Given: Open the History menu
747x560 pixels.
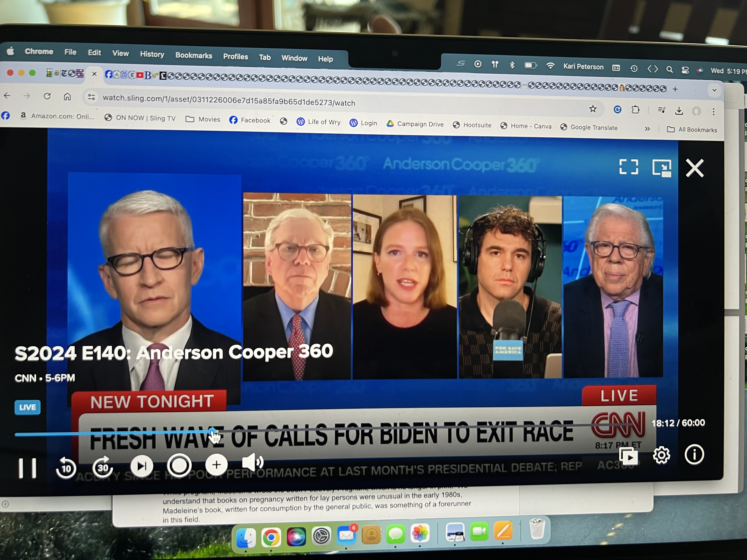Looking at the screenshot, I should tap(152, 54).
